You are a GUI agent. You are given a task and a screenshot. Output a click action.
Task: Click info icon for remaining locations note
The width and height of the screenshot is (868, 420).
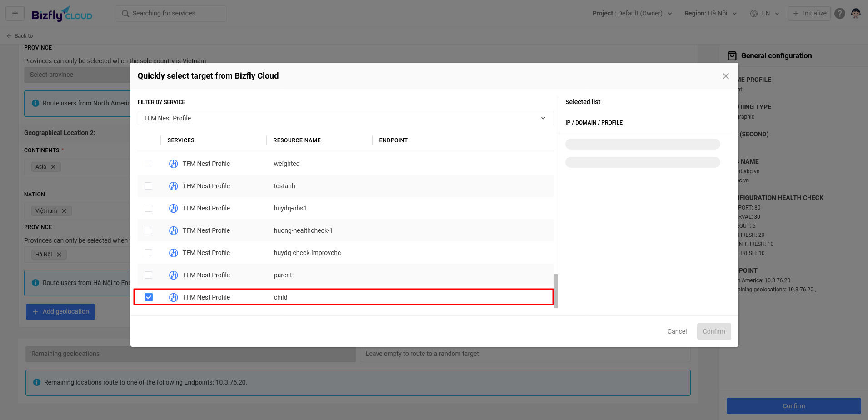point(37,382)
